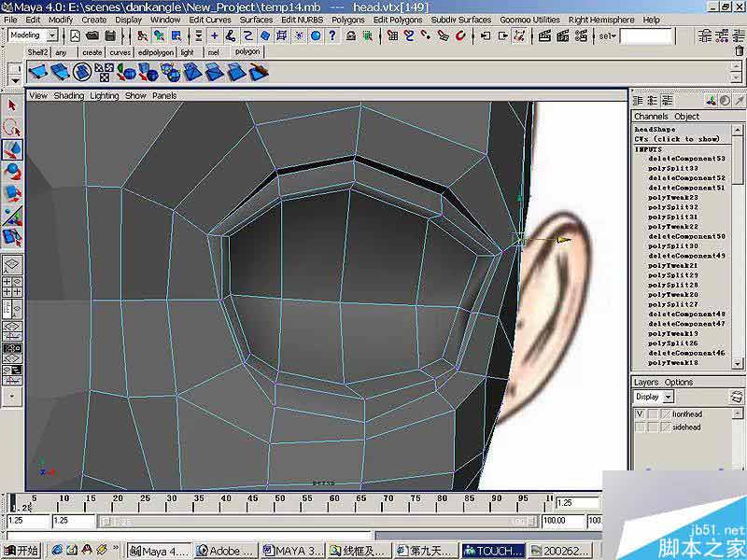The width and height of the screenshot is (747, 560).
Task: Click the circled polygon shelf icon
Action: pos(82,72)
